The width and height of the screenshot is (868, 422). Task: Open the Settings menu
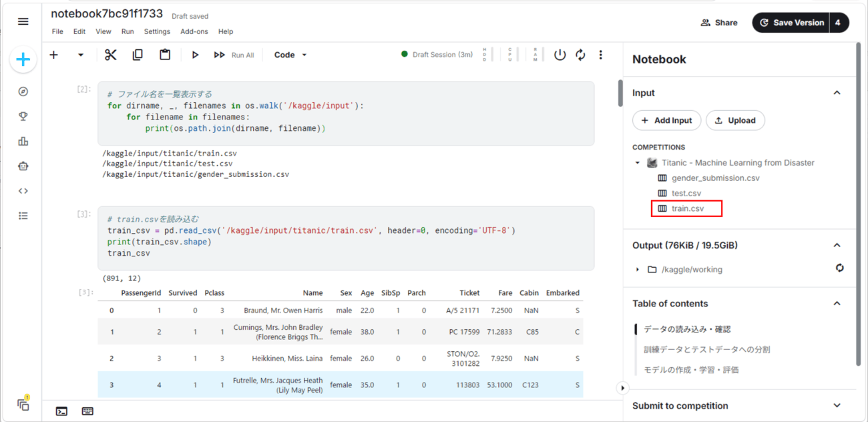point(157,31)
